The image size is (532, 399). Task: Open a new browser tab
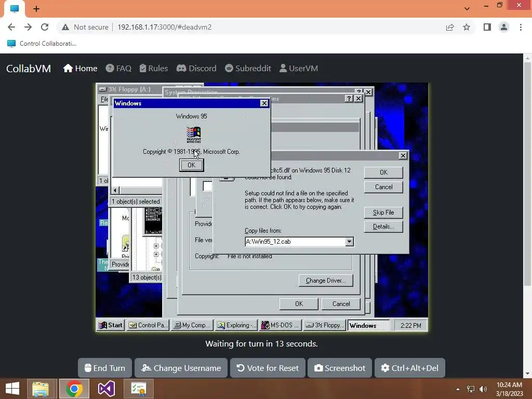coord(36,9)
